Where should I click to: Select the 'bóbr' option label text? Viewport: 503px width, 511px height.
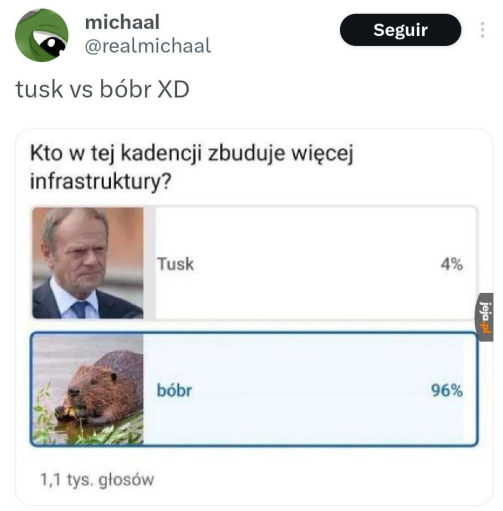tap(174, 390)
